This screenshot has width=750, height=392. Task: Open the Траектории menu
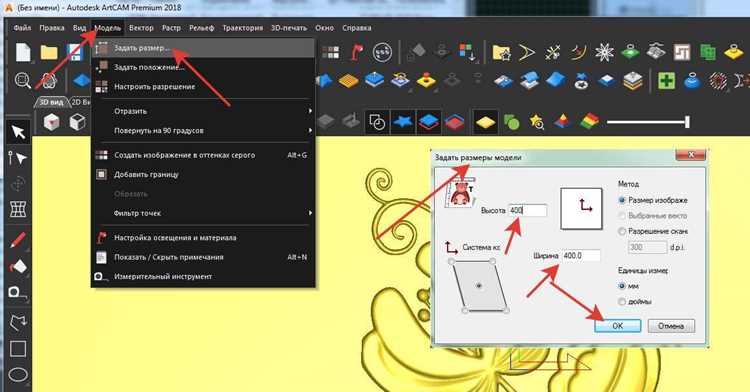(x=243, y=28)
